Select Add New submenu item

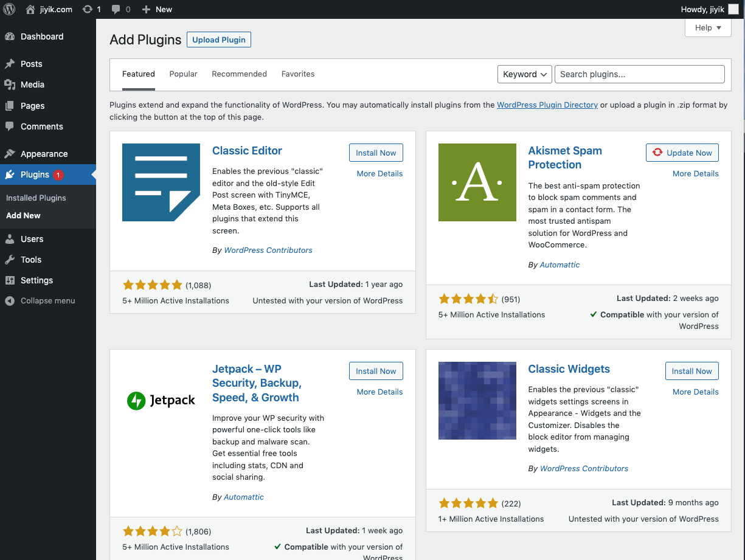point(23,215)
